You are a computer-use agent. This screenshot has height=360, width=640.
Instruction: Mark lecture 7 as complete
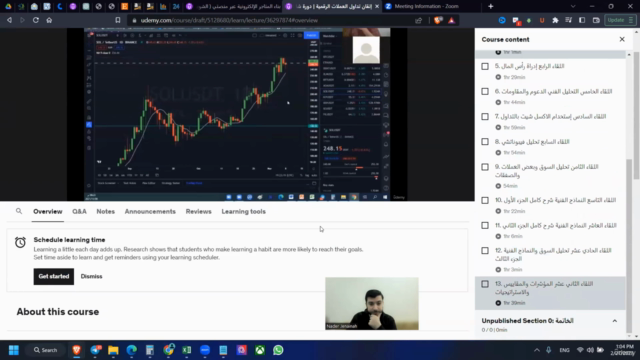485,117
